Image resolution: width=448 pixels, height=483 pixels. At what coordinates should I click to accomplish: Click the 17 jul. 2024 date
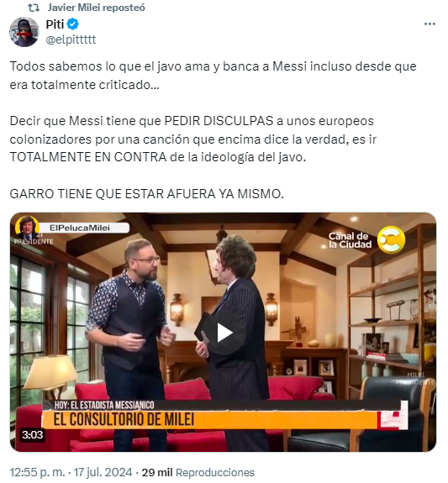coord(103,472)
